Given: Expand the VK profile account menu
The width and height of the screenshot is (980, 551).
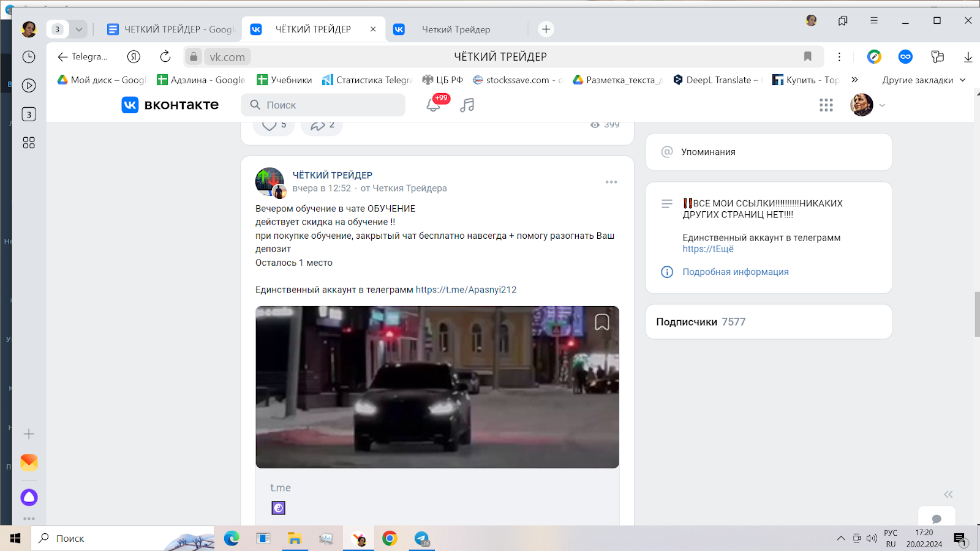Looking at the screenshot, I should 882,105.
